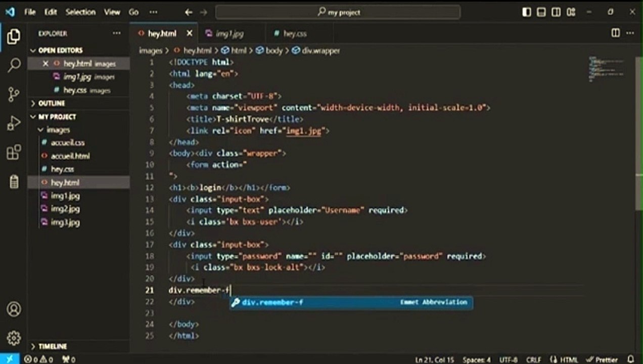The width and height of the screenshot is (643, 364).
Task: Open the Manage gear icon
Action: [x=14, y=338]
